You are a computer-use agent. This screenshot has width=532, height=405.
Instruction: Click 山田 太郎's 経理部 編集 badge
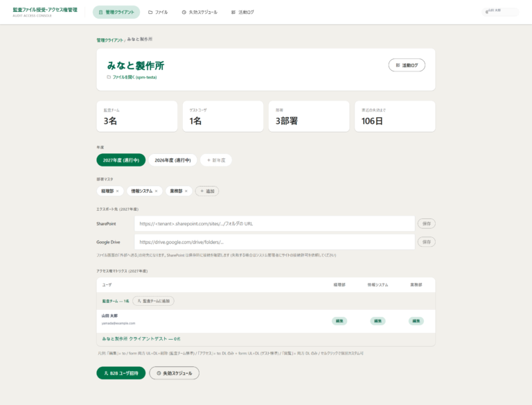point(339,321)
